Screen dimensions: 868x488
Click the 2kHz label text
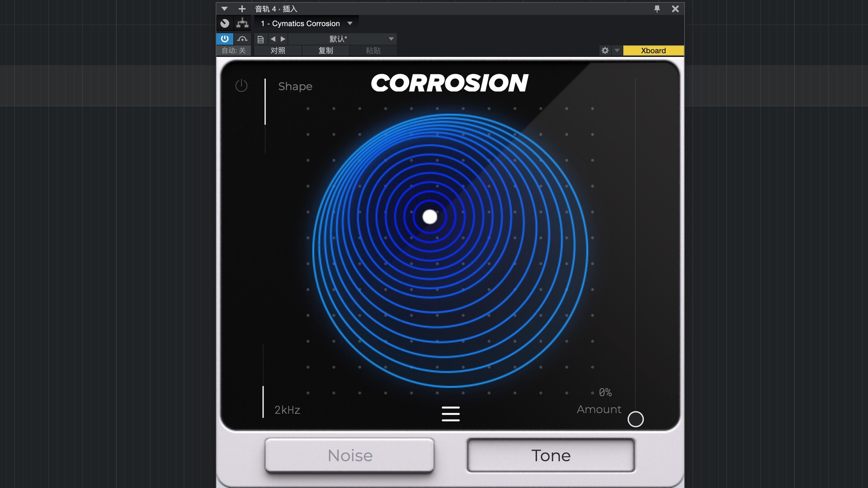click(288, 410)
